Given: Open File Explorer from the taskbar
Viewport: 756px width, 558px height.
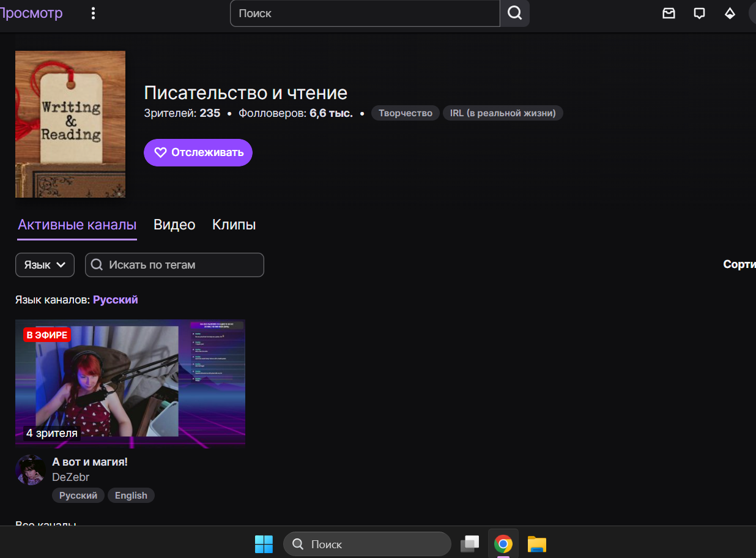Looking at the screenshot, I should coord(536,544).
